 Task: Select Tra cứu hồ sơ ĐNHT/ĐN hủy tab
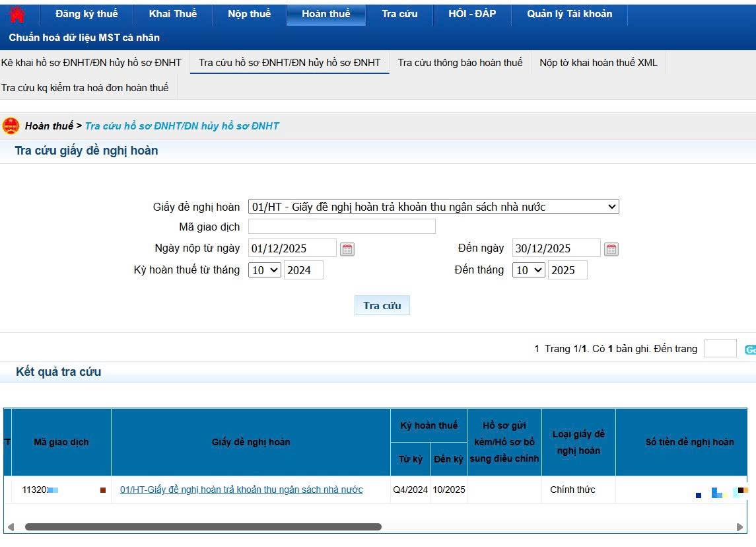coord(290,63)
